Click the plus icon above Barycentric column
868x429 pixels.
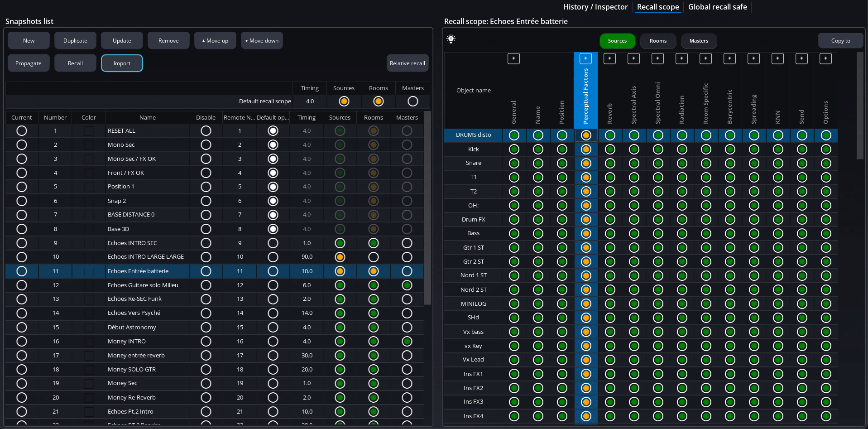[x=729, y=58]
